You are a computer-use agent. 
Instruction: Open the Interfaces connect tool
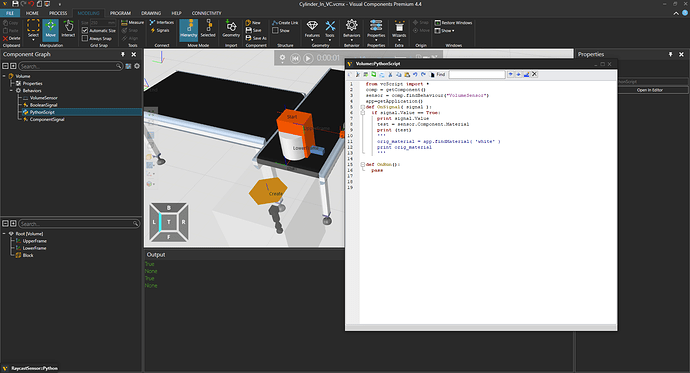(x=161, y=22)
